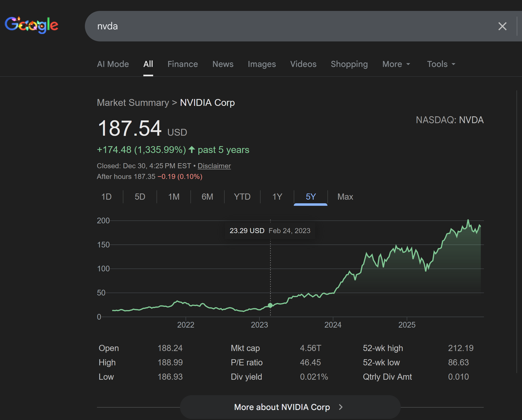This screenshot has height=420, width=522.
Task: Click the Google holiday logo
Action: click(31, 25)
